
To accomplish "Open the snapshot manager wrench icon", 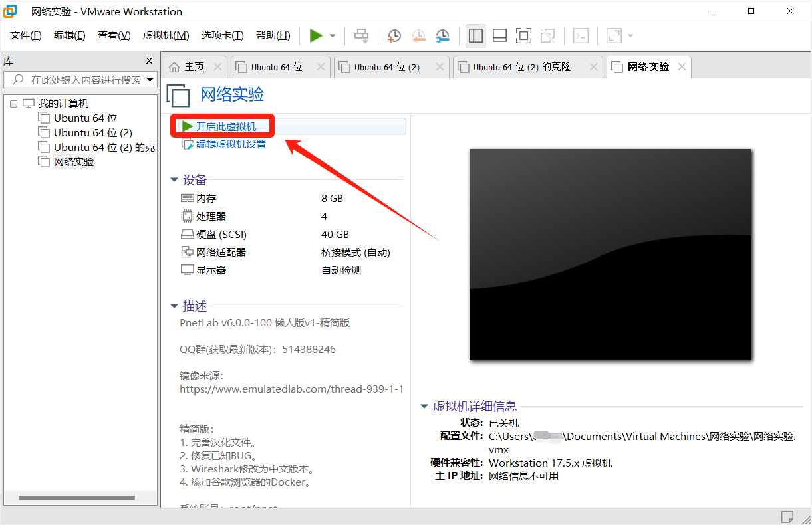I will click(442, 36).
